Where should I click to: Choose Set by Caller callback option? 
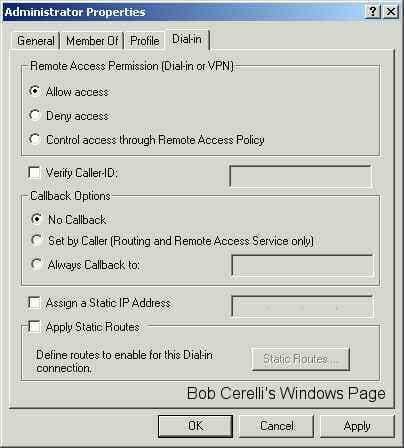pyautogui.click(x=36, y=240)
